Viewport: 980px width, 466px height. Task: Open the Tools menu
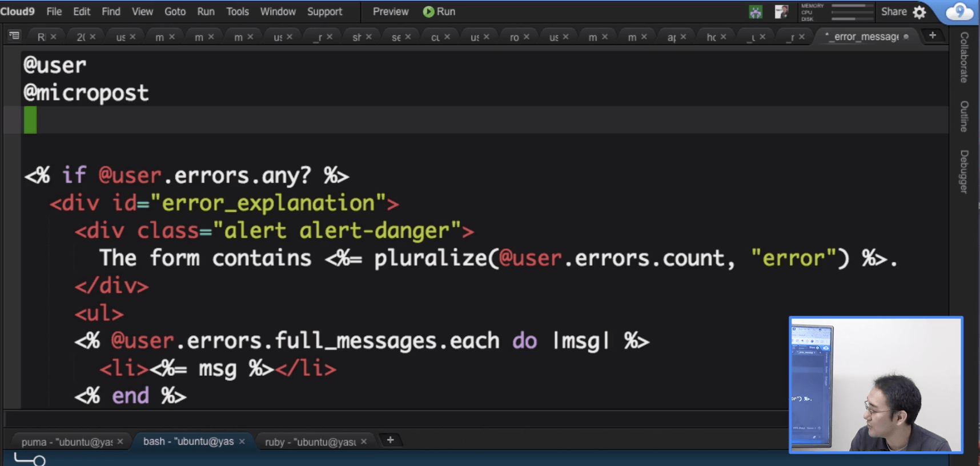pyautogui.click(x=238, y=11)
